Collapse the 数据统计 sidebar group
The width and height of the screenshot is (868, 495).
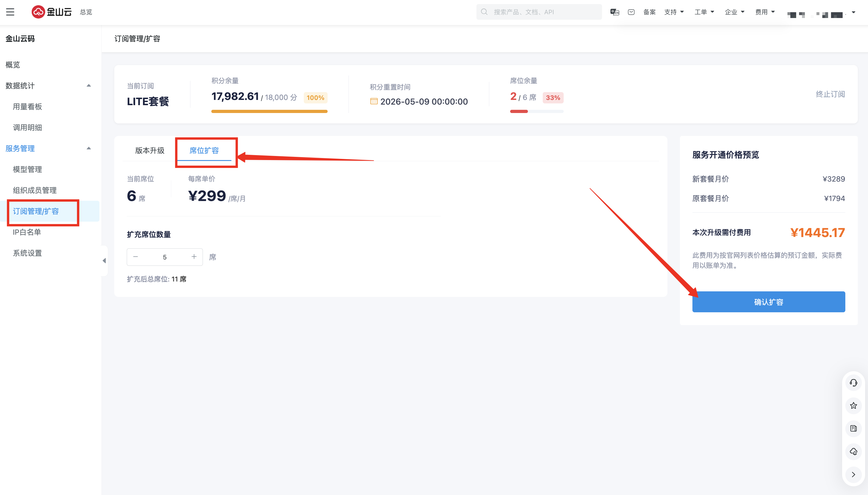pos(89,85)
